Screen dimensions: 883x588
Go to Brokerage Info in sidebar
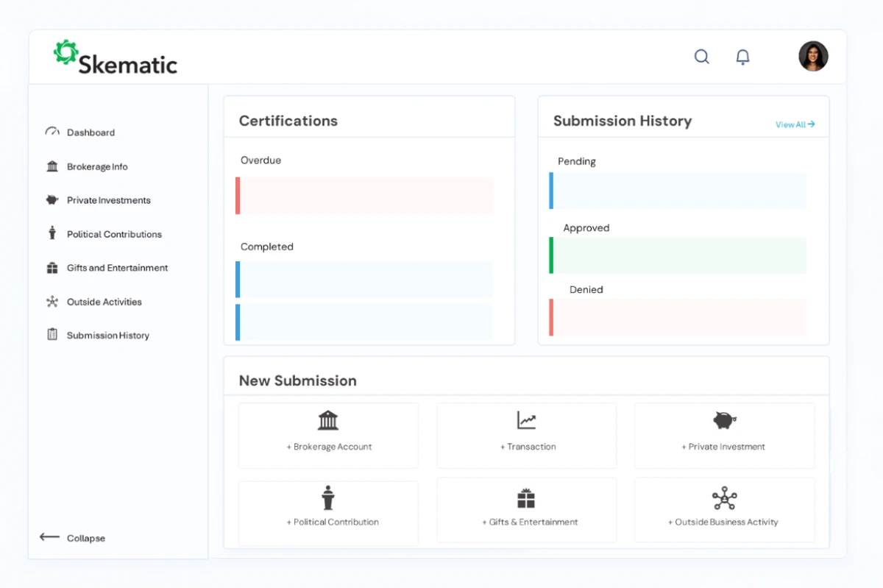click(x=96, y=167)
